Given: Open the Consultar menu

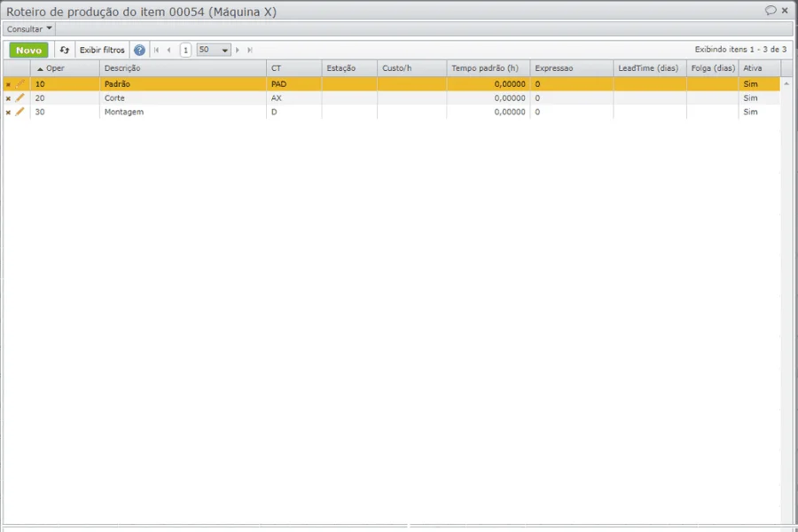Looking at the screenshot, I should (x=29, y=29).
